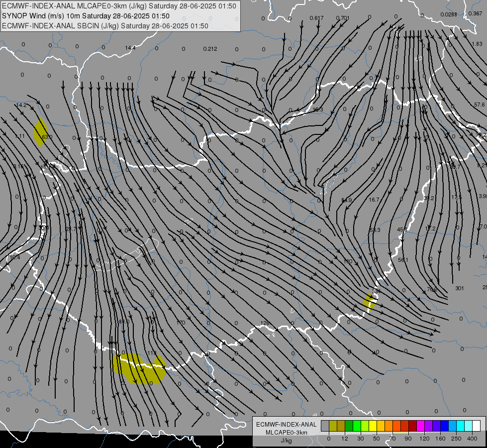Click the legend scale value '30'
This screenshot has height=448, width=487.
(360, 439)
